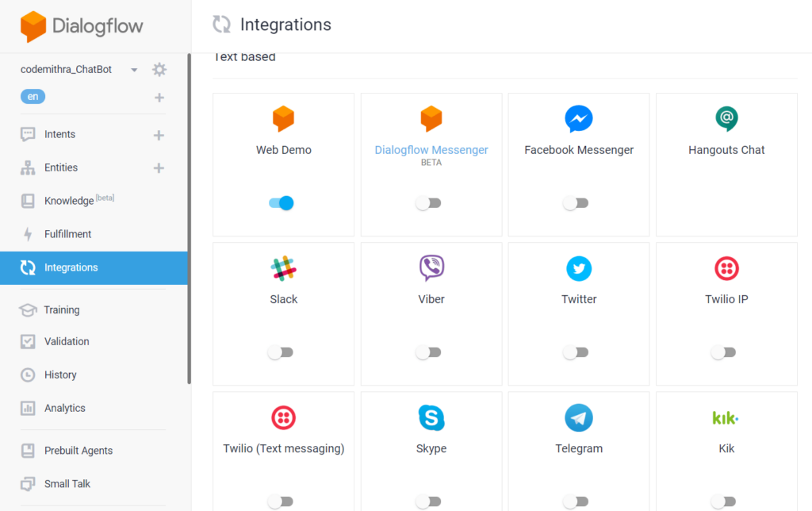Click the Fulfillment lightning bolt icon
Screen dimensions: 812x511
tap(28, 234)
